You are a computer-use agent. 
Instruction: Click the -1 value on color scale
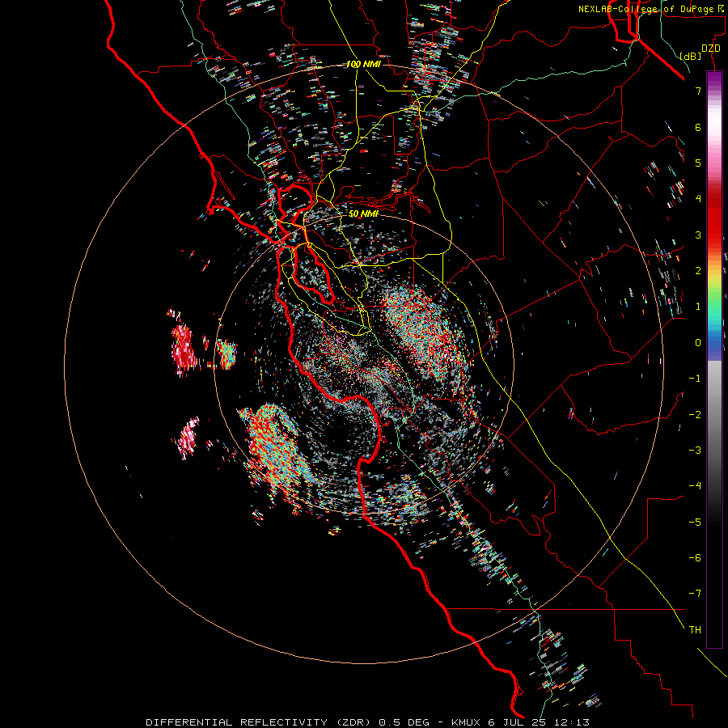coord(695,379)
